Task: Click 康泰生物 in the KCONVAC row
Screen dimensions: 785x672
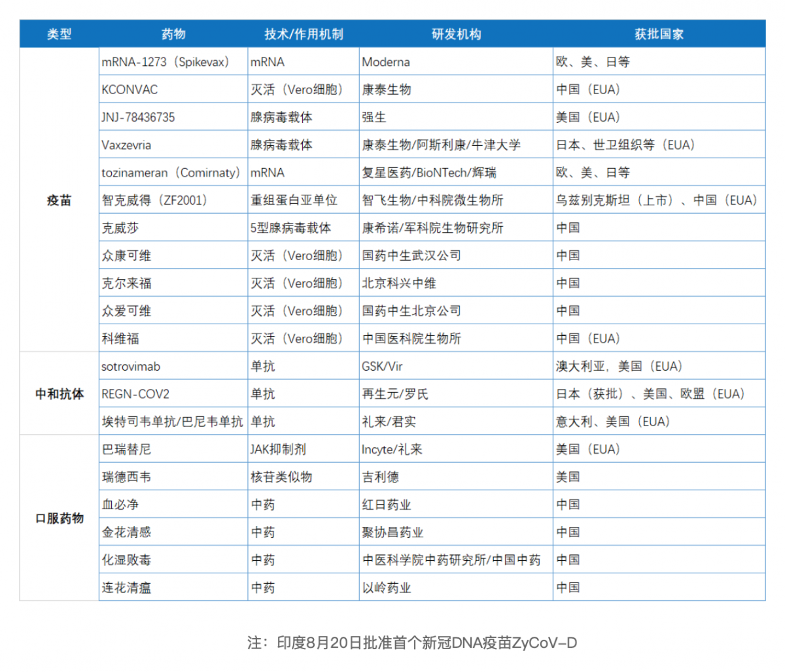Action: pos(456,90)
